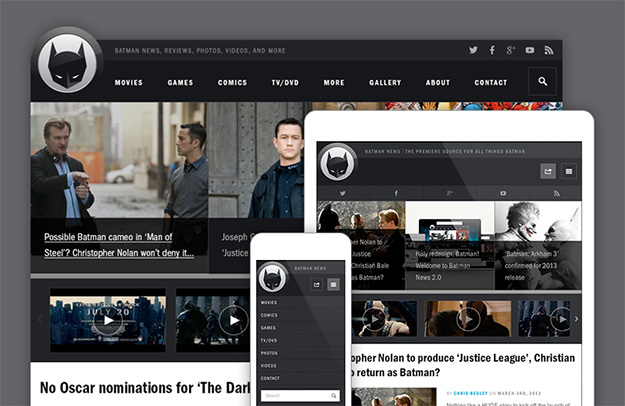Viewport: 625px width, 406px height.
Task: Click the Nolan on-set featured photo on desktop
Action: click(x=119, y=160)
